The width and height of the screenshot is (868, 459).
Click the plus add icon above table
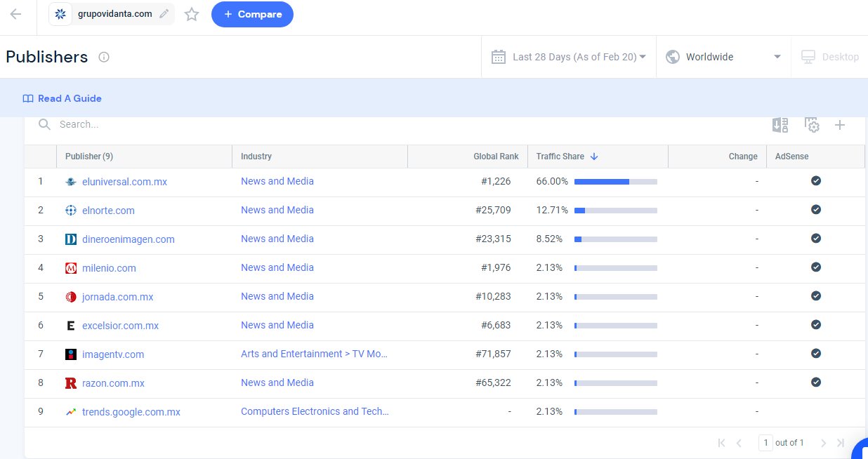click(839, 125)
